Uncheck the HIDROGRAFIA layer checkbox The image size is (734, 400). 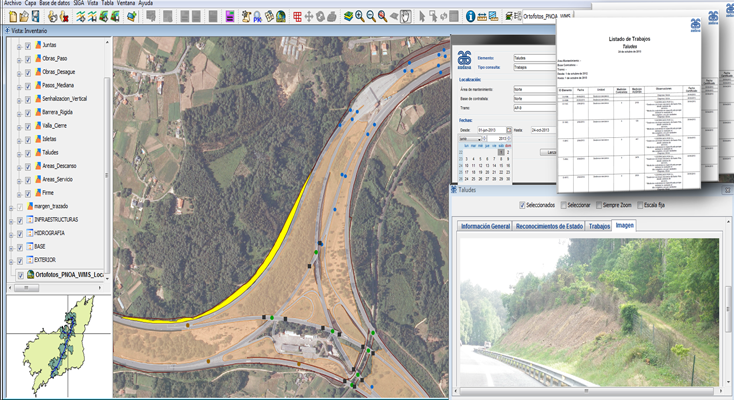pyautogui.click(x=20, y=232)
